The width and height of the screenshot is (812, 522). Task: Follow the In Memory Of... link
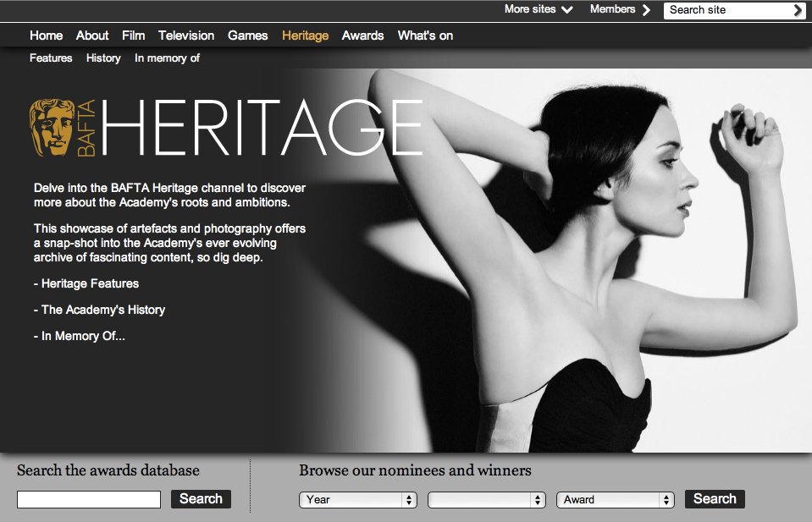point(80,336)
